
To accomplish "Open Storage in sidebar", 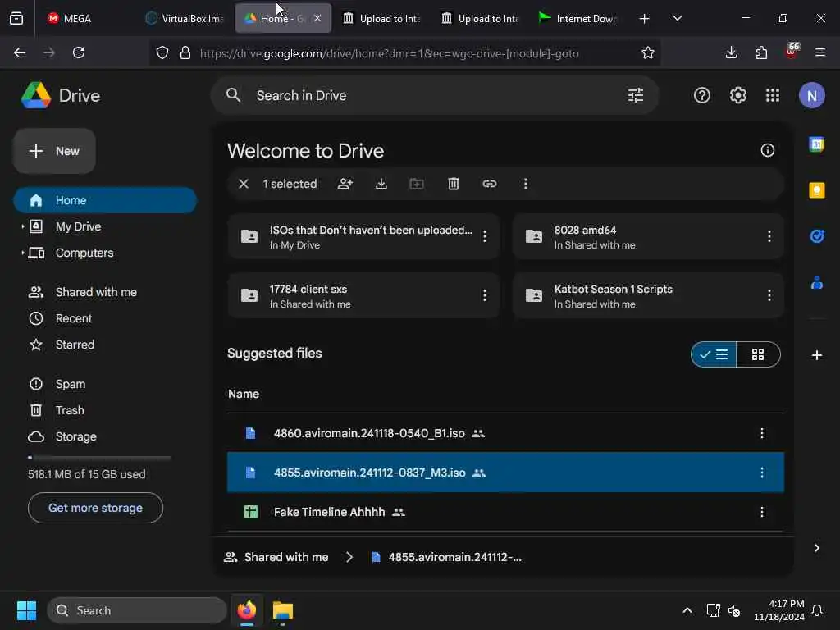I will pos(75,436).
